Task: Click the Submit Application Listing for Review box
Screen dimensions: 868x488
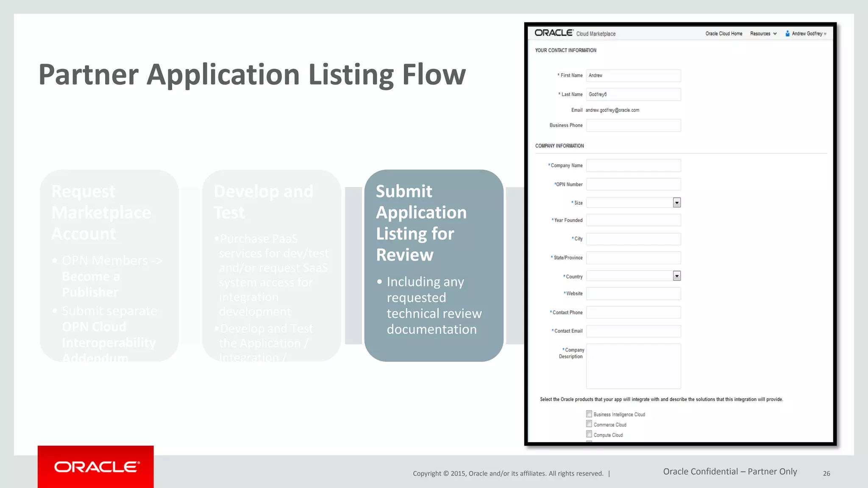Action: coord(434,266)
